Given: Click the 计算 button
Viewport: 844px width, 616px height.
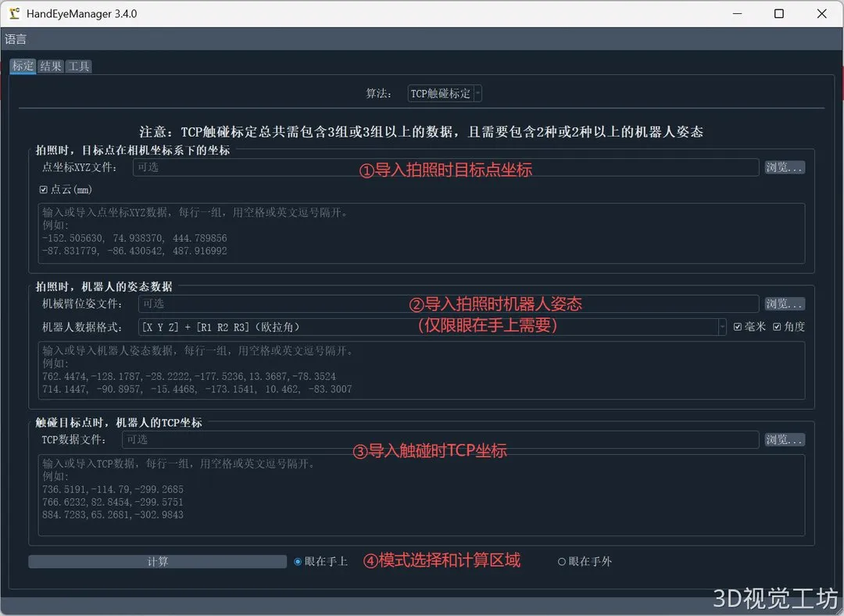Looking at the screenshot, I should coord(157,561).
